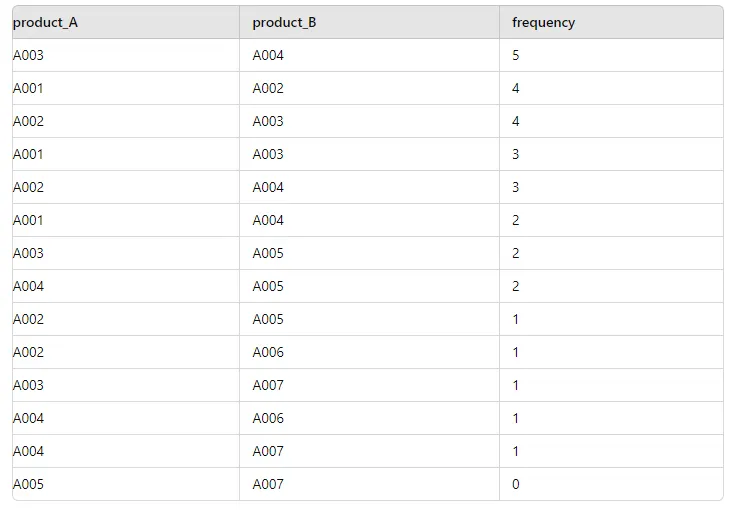Image resolution: width=738 pixels, height=511 pixels.
Task: Select product_B cell A006 in the A004 row
Action: pos(268,418)
